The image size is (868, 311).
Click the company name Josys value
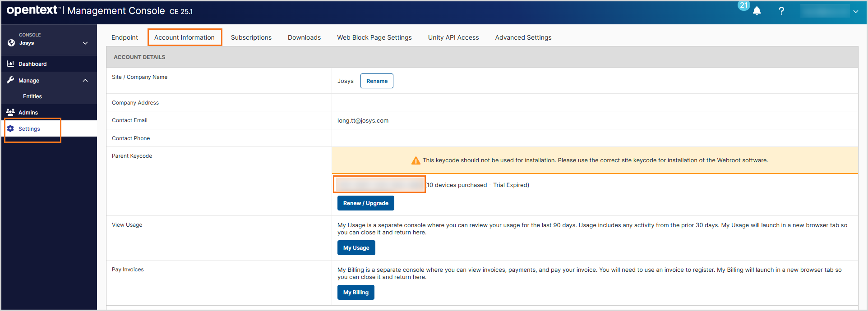[346, 81]
